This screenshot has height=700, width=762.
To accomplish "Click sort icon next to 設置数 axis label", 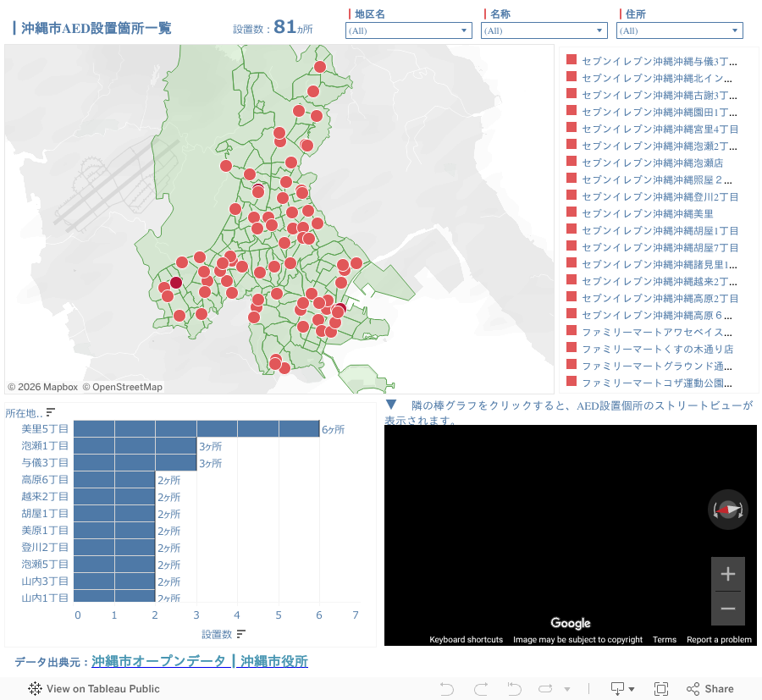I will pyautogui.click(x=241, y=634).
